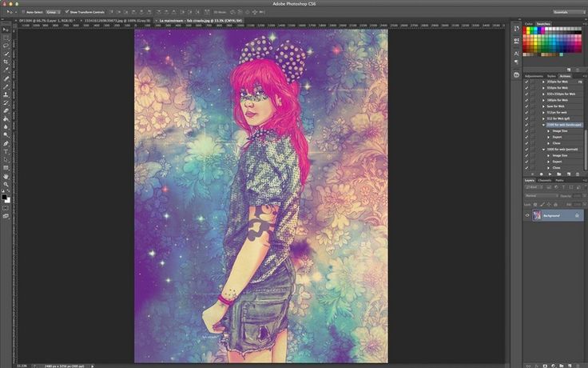Click the zoom percentage field in status bar
This screenshot has height=368, width=588.
pos(22,366)
